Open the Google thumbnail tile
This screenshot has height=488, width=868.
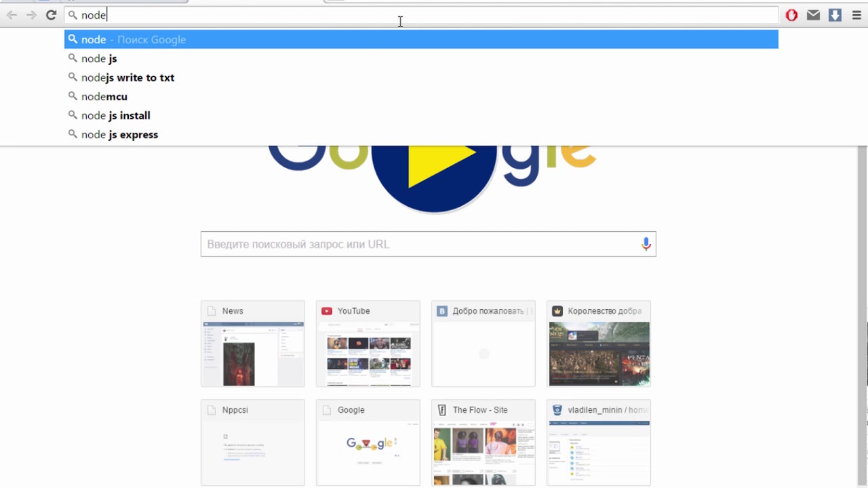click(x=368, y=443)
